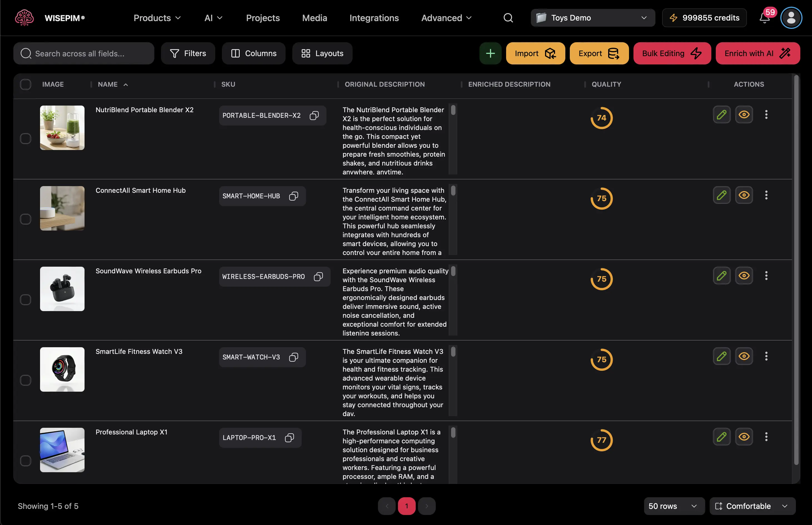Screen dimensions: 812x525
Task: Click the Professional Laptop X1 thumbnail image
Action: point(62,450)
